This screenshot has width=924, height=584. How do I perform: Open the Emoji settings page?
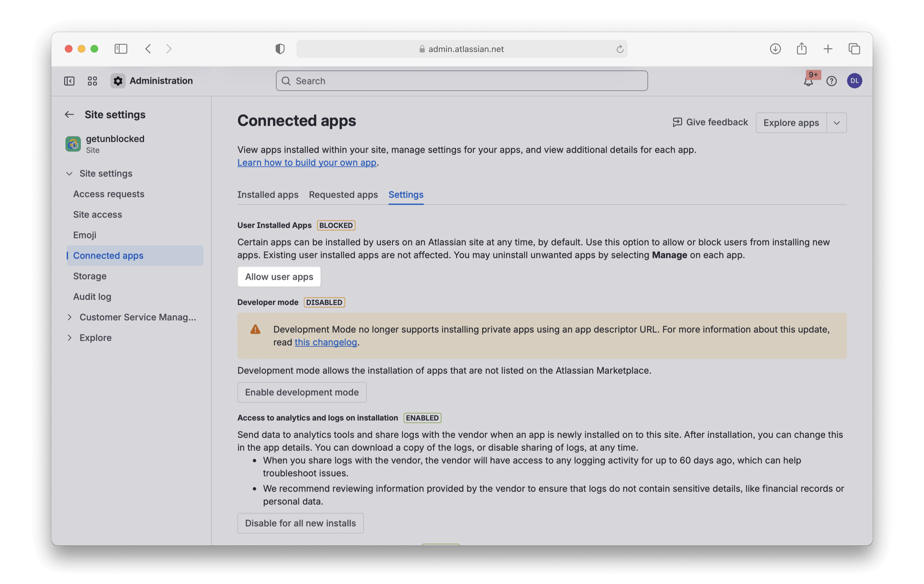[135, 235]
